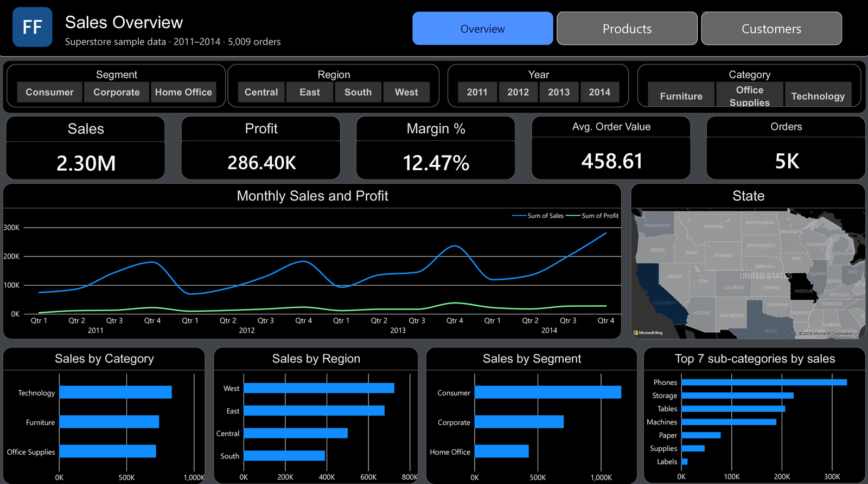Click Sum of Profit legend entry

point(592,216)
